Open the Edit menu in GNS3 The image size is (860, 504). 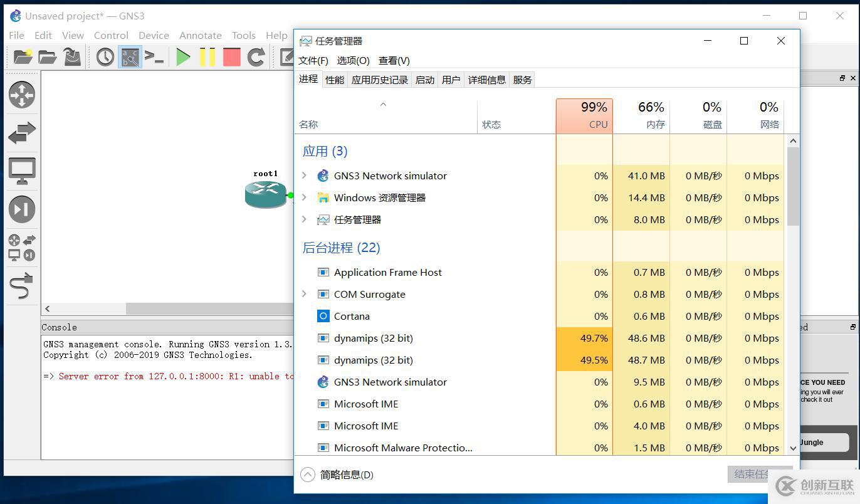pos(43,35)
